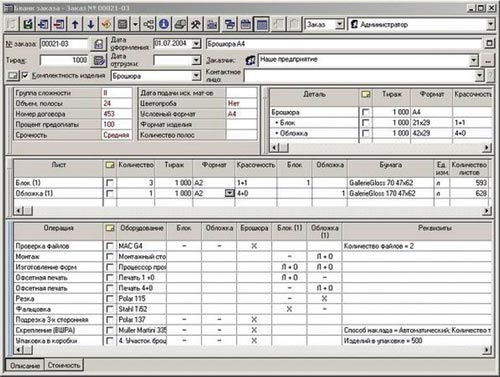Toggle Комплектность изделия checkbox

point(26,76)
